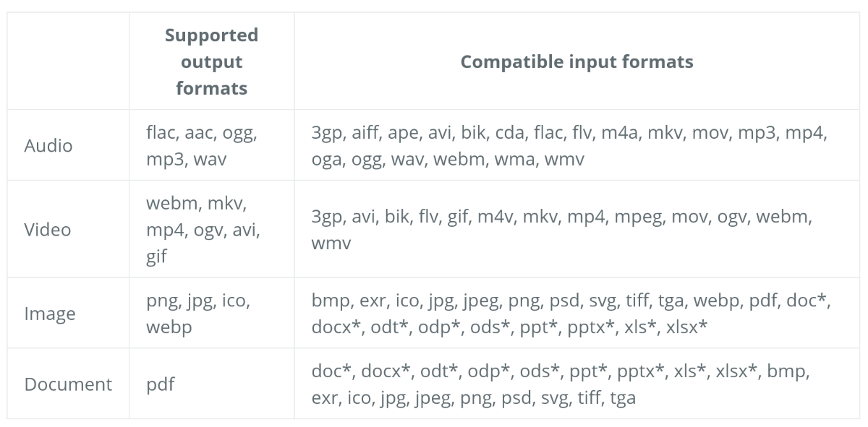Click "webp" in Image output formats
Image resolution: width=868 pixels, height=427 pixels.
pos(168,327)
